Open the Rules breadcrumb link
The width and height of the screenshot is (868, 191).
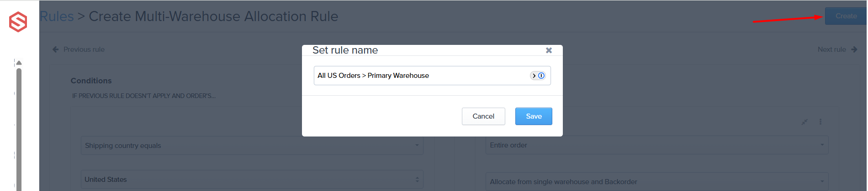point(57,16)
